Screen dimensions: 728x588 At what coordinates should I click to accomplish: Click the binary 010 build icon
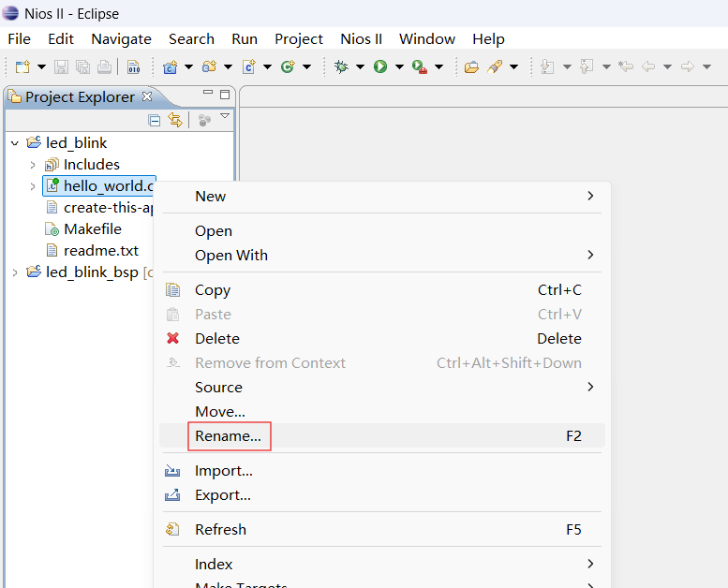[x=133, y=66]
